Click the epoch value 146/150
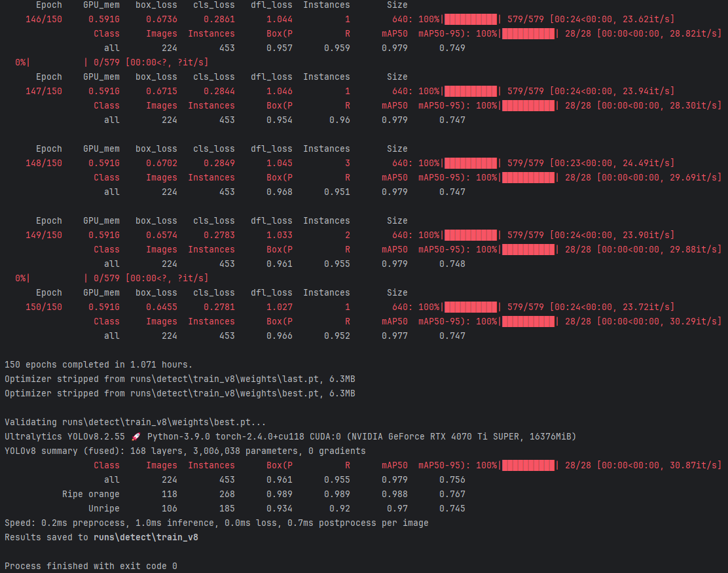This screenshot has height=573, width=728. click(x=44, y=20)
